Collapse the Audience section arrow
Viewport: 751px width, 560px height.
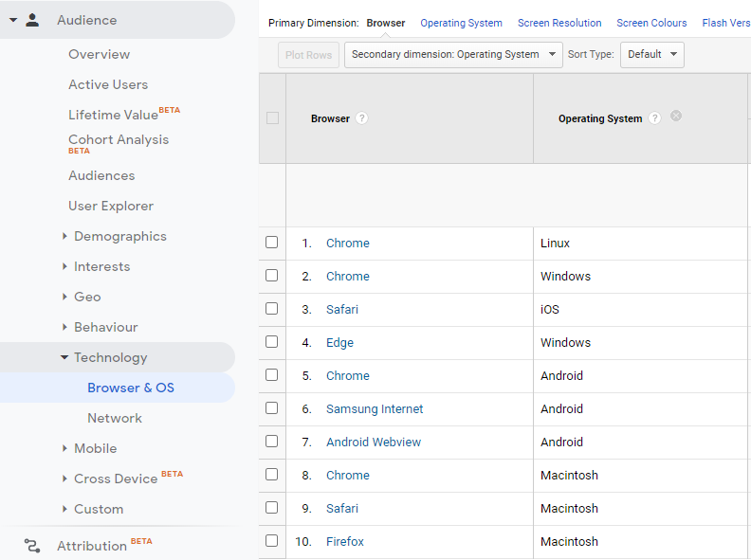point(13,20)
